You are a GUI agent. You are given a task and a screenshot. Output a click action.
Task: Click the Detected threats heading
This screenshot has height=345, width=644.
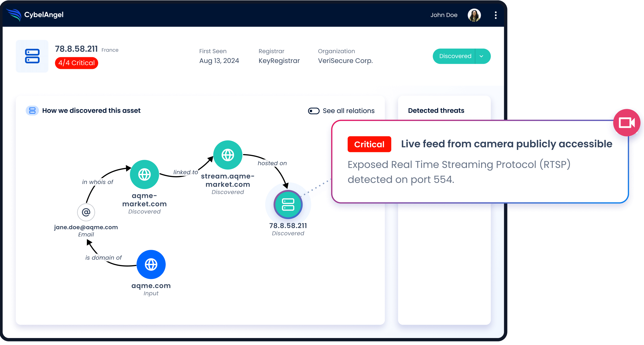436,110
